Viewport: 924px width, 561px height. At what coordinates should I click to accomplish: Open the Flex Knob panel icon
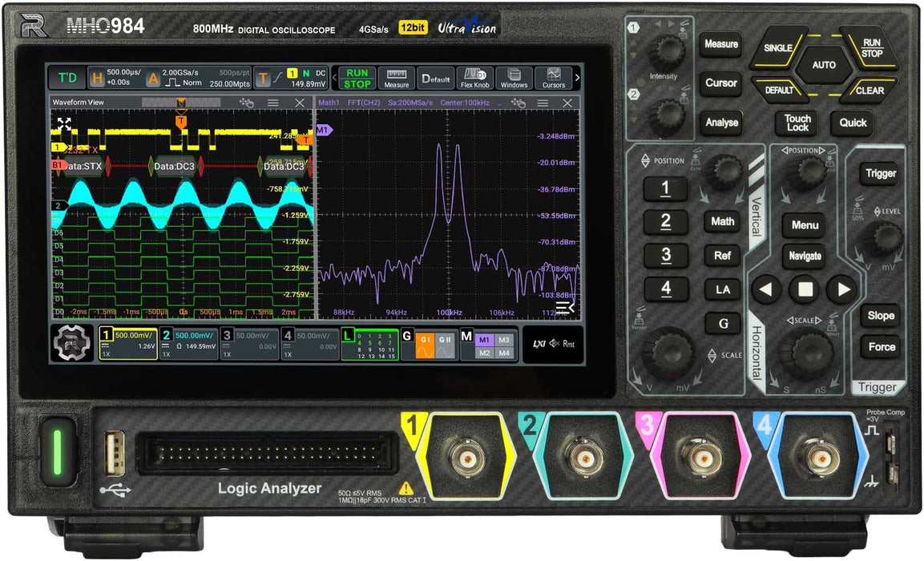point(474,78)
